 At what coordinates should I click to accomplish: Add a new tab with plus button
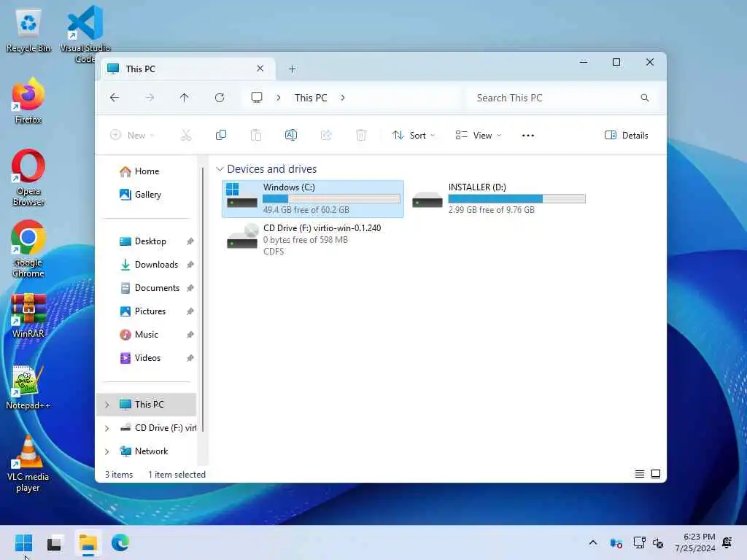pyautogui.click(x=292, y=69)
